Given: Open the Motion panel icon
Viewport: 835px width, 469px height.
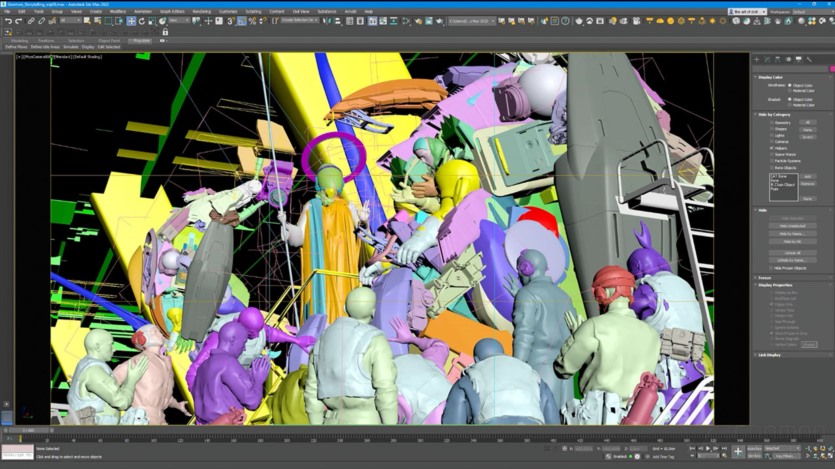Looking at the screenshot, I should 788,60.
